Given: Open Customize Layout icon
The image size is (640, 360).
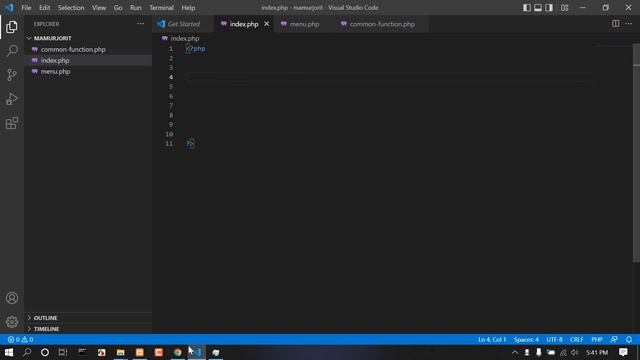Looking at the screenshot, I should [564, 8].
